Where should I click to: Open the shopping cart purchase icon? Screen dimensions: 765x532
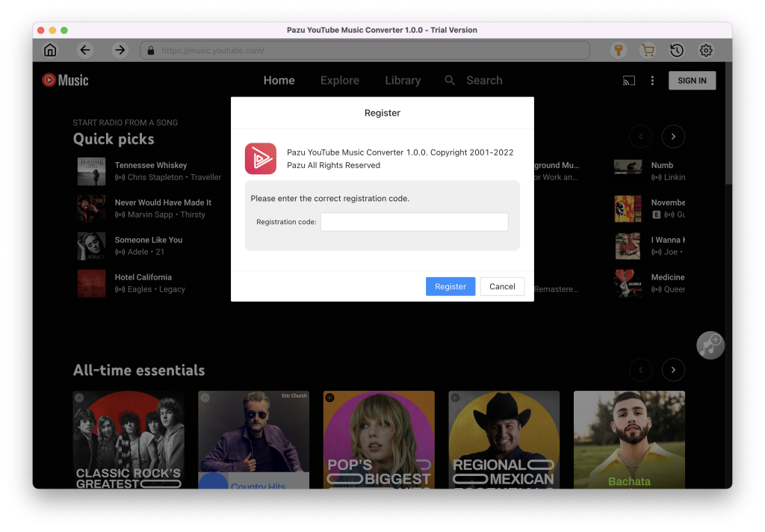647,50
